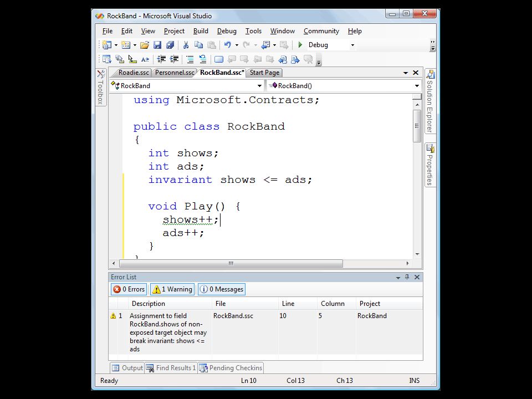Go to previous bookmark in document icon
Screen dimensions: 532x399
pos(283,60)
